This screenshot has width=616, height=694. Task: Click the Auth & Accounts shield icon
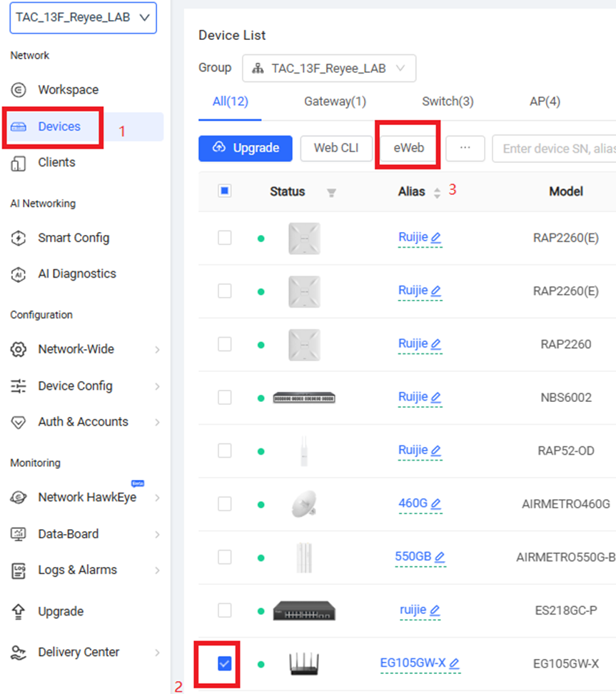[18, 422]
